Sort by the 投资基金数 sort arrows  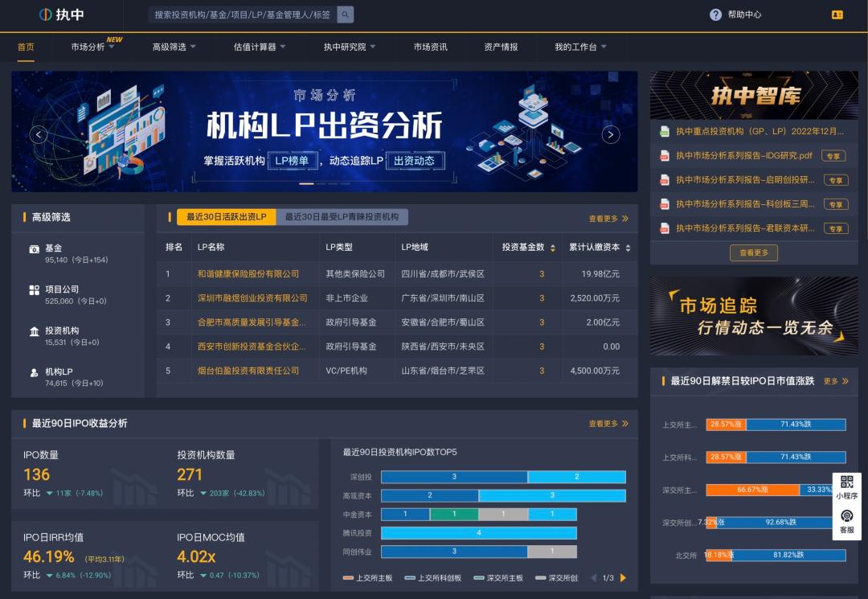coord(552,248)
